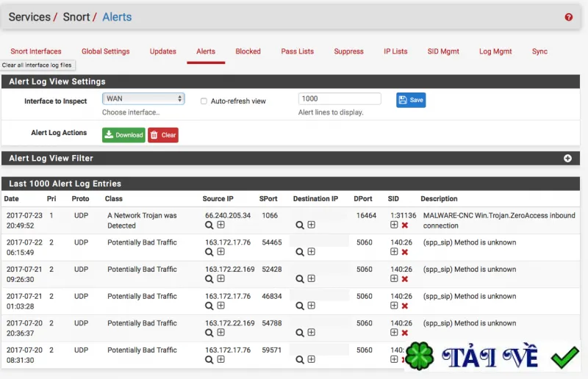Screen dimensions: 588x379
Task: Disable rule 1:31136 with red X
Action: 405,225
